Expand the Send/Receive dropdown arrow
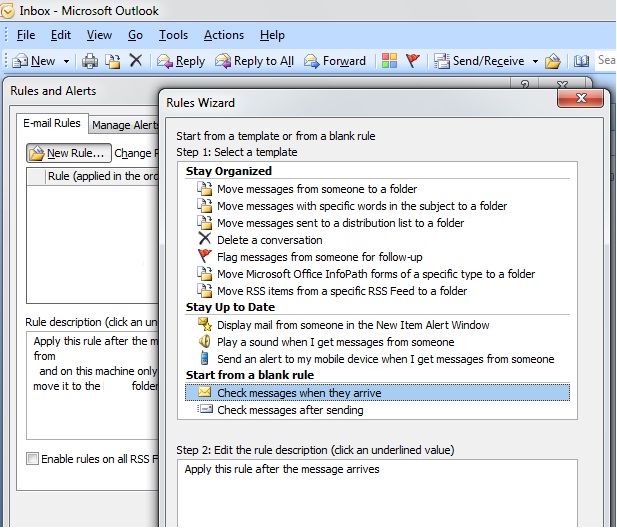Image resolution: width=617 pixels, height=530 pixels. pyautogui.click(x=535, y=61)
